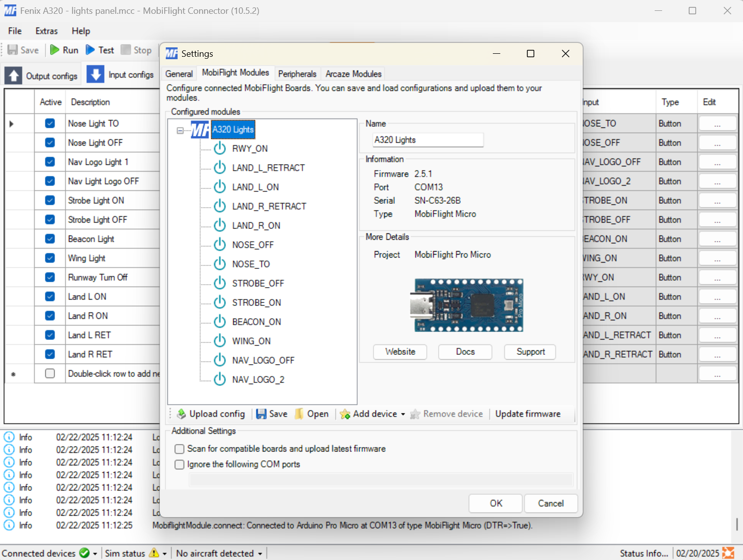The width and height of the screenshot is (743, 560).
Task: Click the LAND_L_ON device icon
Action: click(x=220, y=187)
